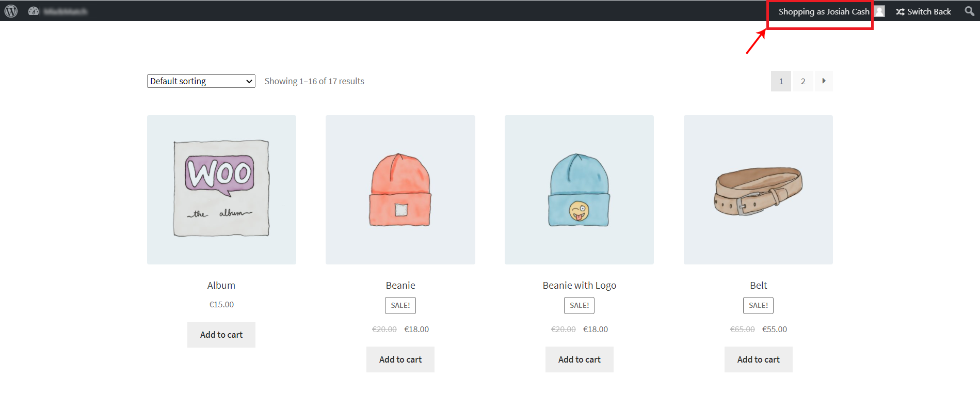Click the Belt sale price €55.00
This screenshot has width=980, height=407.
775,330
